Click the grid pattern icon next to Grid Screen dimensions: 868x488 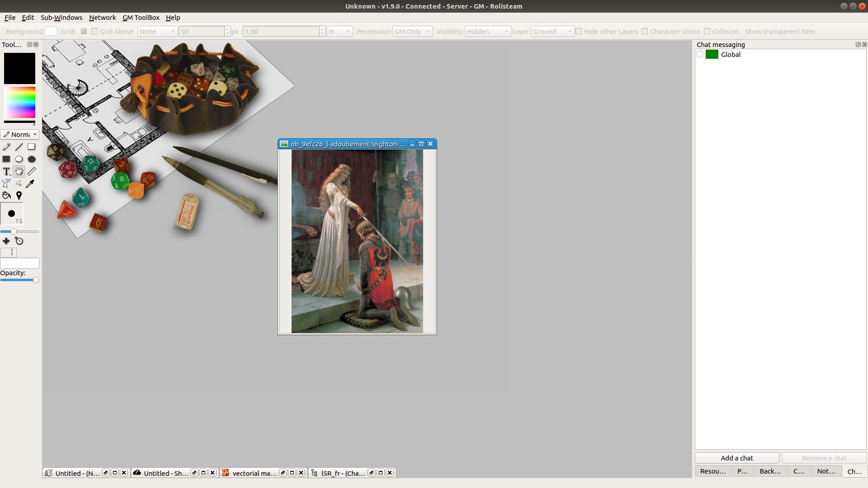click(84, 32)
